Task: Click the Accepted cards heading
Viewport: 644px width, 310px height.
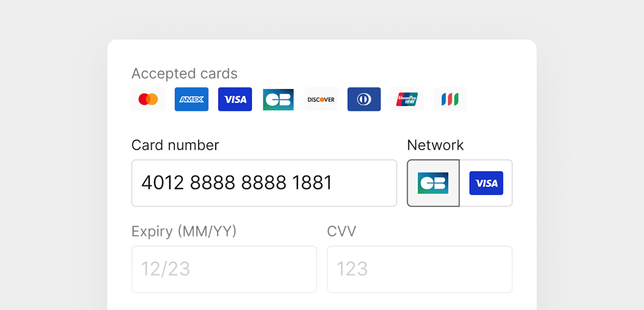Action: [184, 74]
